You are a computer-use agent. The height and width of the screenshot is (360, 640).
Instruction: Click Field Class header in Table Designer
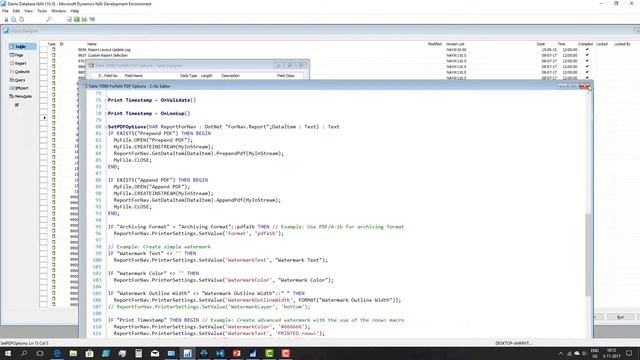pos(286,76)
